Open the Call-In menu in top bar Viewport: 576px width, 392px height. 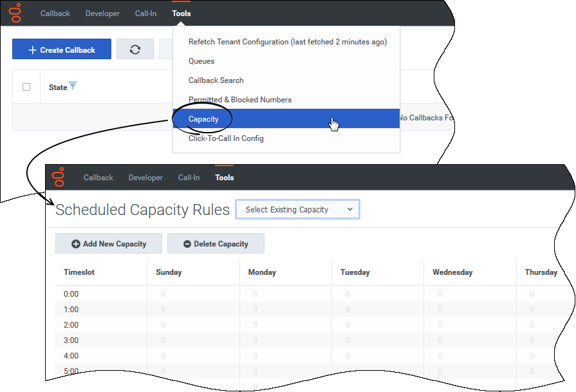(x=145, y=14)
